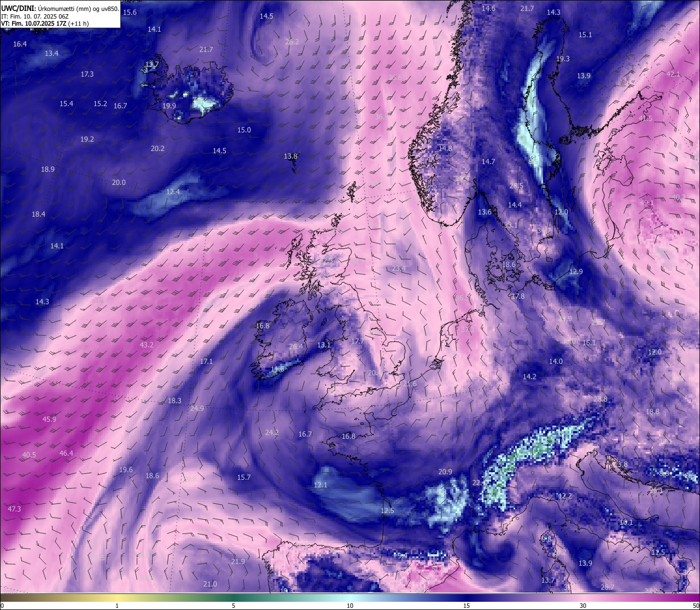Click the map value 15.2
The height and width of the screenshot is (610, 700).
(x=100, y=103)
